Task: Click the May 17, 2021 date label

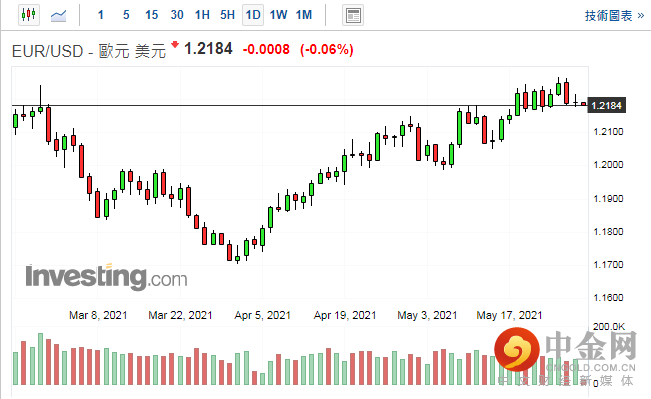Action: (x=509, y=316)
